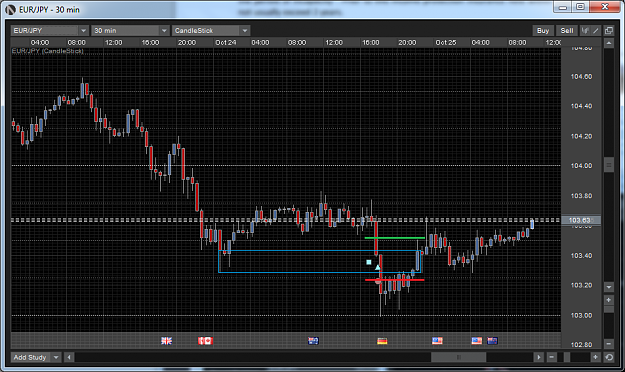Click the EUR/JPY (CandleStick) series label
The height and width of the screenshot is (372, 625).
click(x=47, y=51)
